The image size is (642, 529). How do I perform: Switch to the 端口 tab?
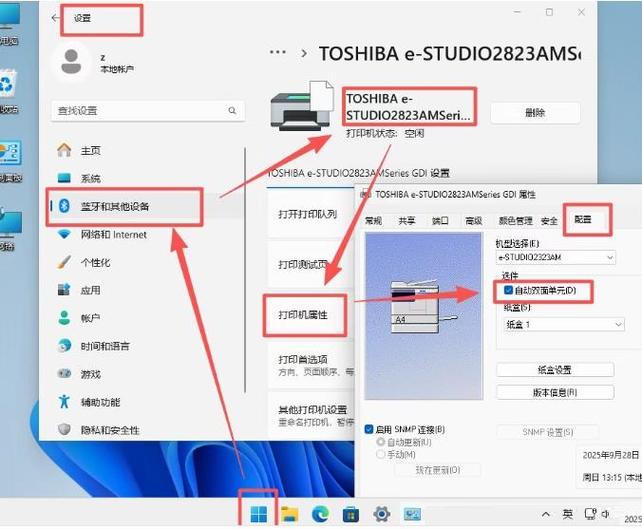coord(440,221)
